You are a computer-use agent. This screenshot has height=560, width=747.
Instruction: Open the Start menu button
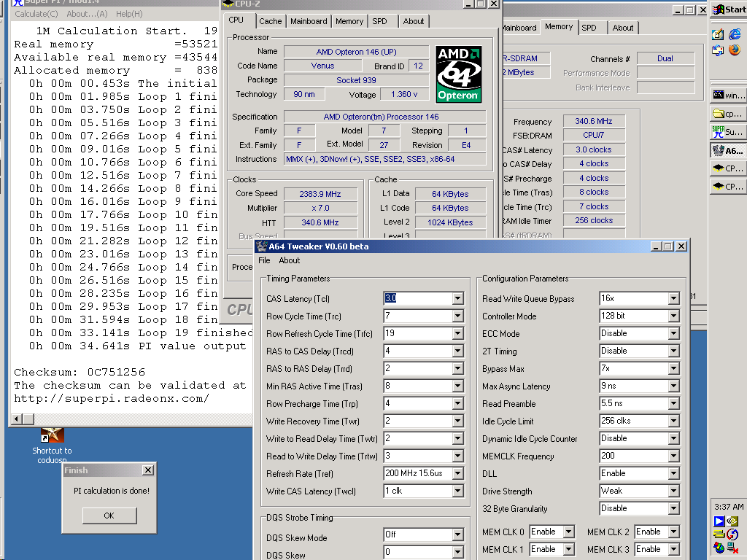(x=729, y=9)
